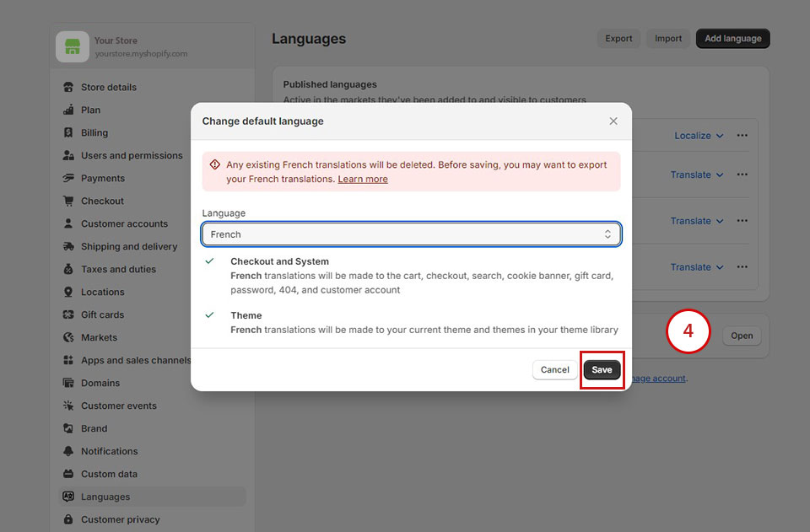Click the Gift cards icon in sidebar
Screen dimensions: 810x532
pyautogui.click(x=68, y=314)
